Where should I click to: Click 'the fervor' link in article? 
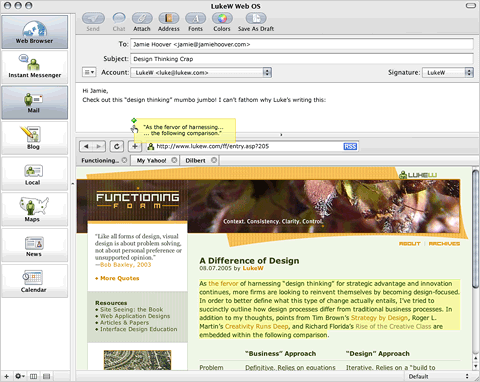pos(223,284)
